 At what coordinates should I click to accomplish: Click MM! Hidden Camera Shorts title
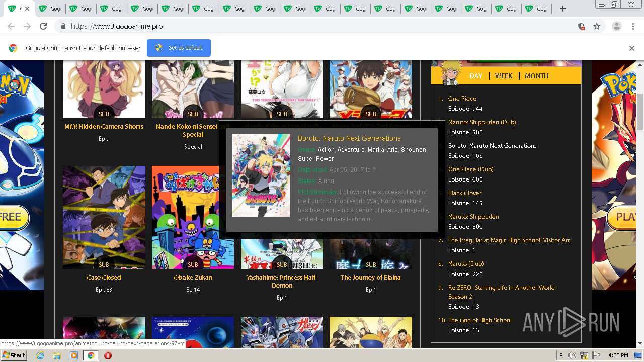coord(104,127)
